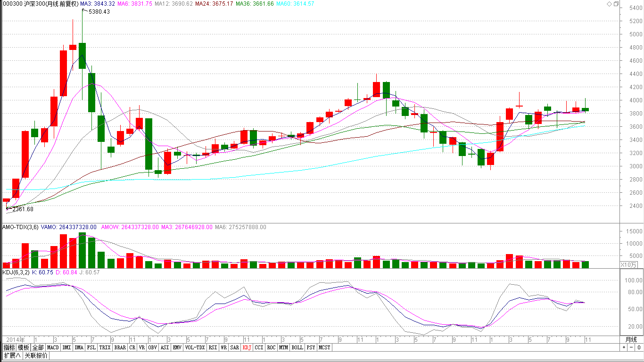Click the X10万 volume unit label
The width and height of the screenshot is (644, 362).
(628, 265)
